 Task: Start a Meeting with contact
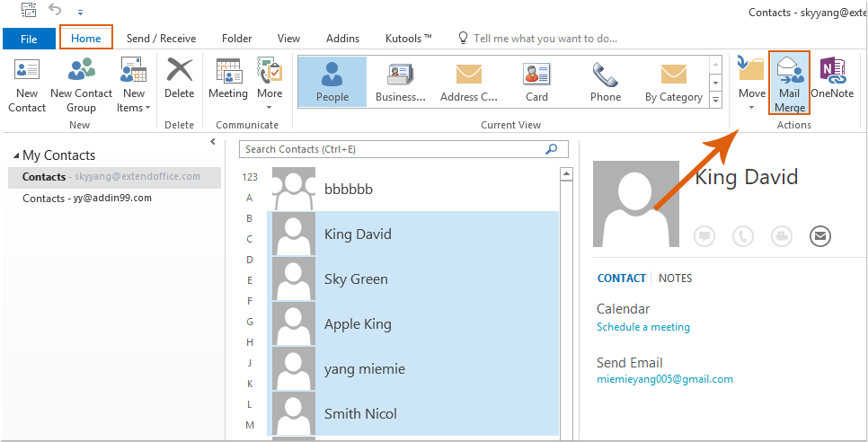tap(228, 78)
